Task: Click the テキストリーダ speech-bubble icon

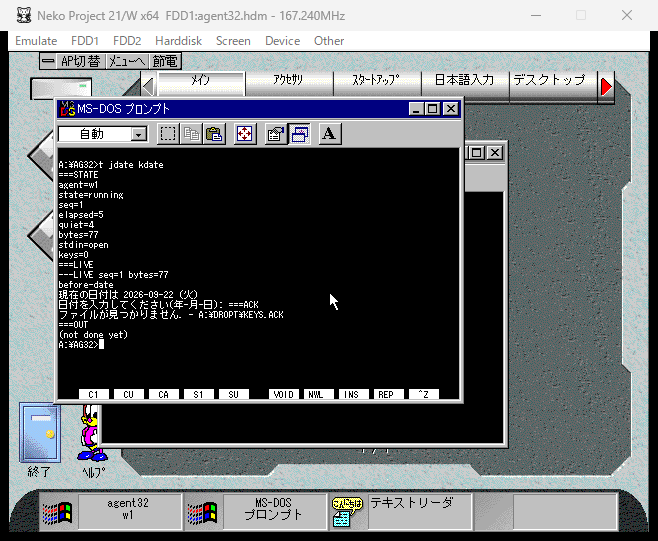Action: 347,512
